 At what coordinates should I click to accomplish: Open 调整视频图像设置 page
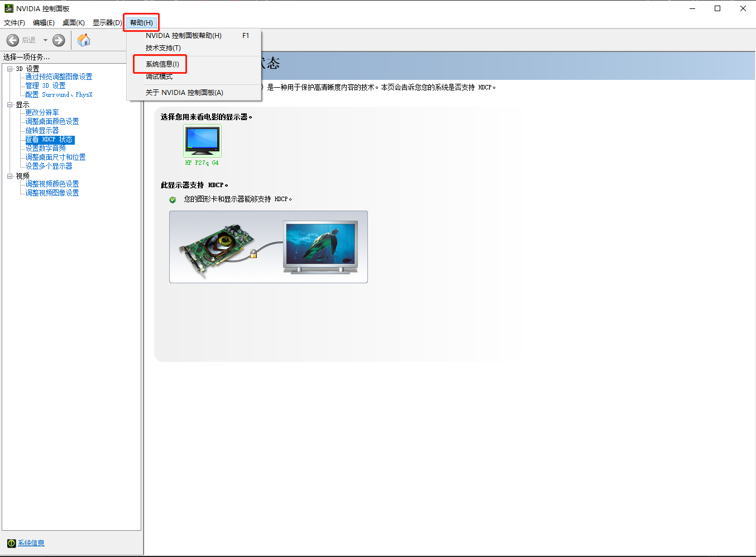point(52,193)
